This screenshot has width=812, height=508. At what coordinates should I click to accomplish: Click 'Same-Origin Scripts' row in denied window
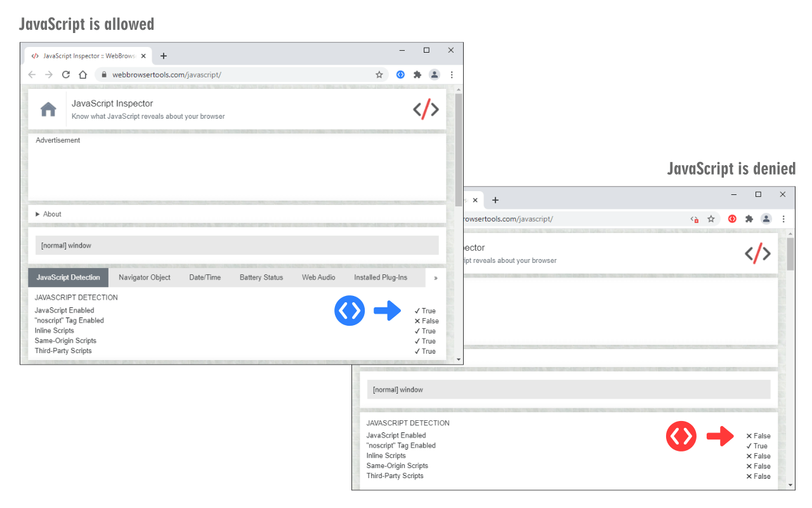click(x=568, y=466)
